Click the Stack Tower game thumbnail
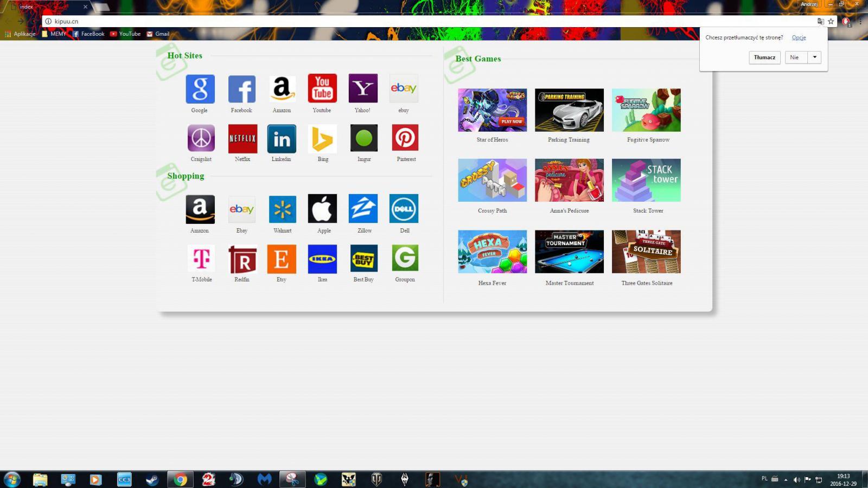 646,180
